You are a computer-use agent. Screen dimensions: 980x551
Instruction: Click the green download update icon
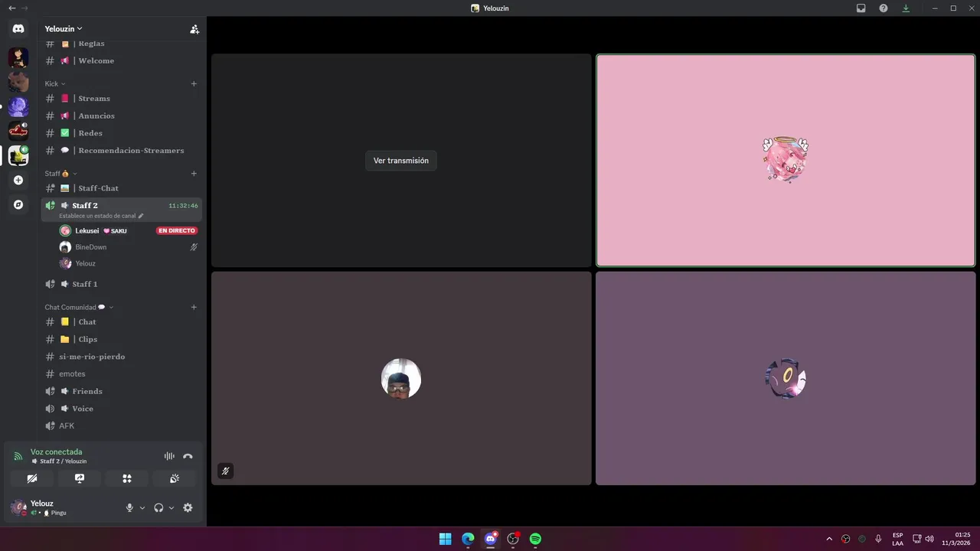(x=906, y=8)
